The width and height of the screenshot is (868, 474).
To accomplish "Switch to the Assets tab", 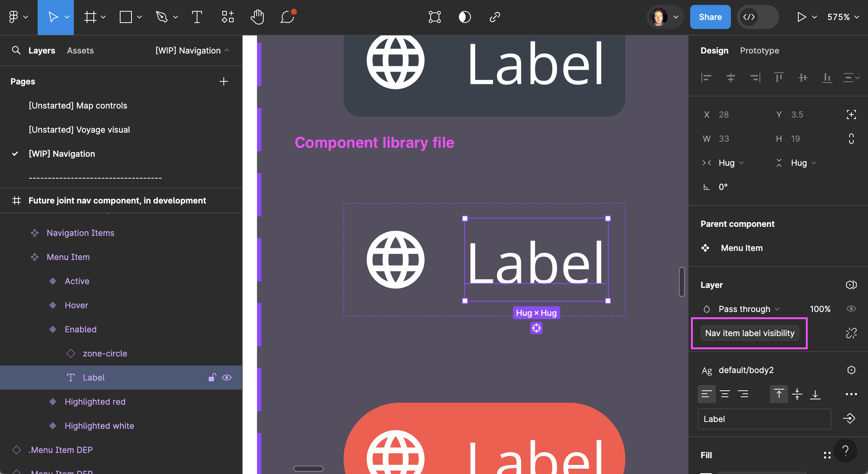I will [80, 50].
